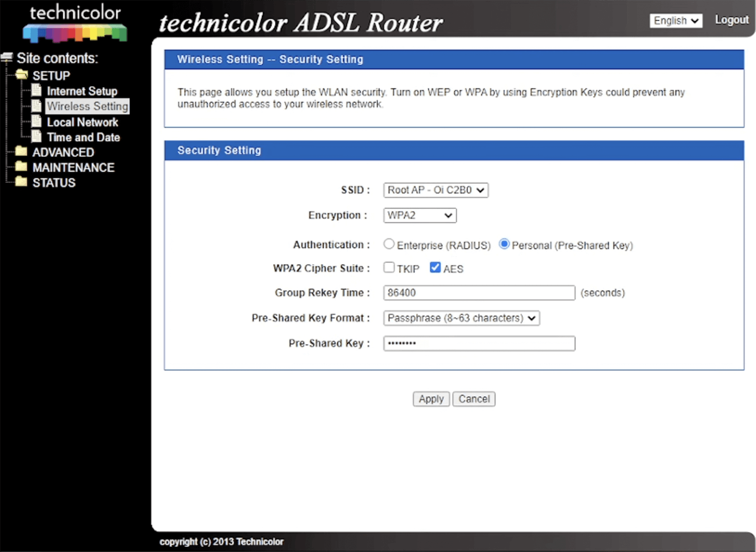Click the SETUP open folder icon
The image size is (756, 552).
tap(22, 75)
